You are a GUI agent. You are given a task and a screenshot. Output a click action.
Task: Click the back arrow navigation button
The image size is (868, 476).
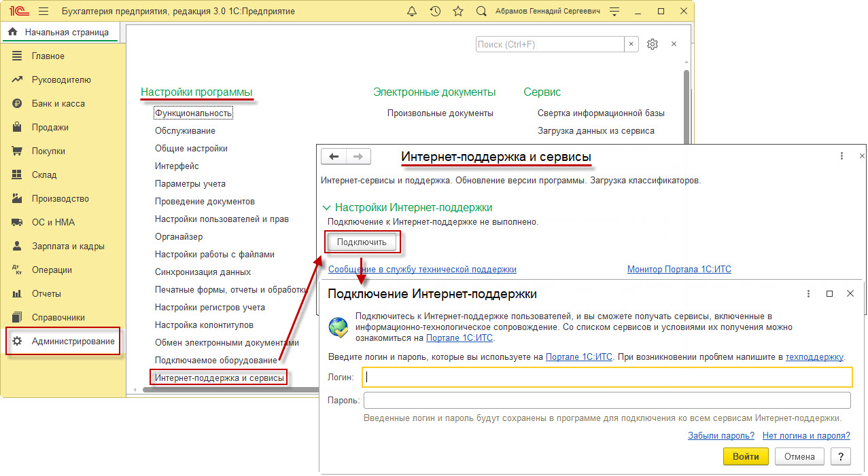click(x=334, y=157)
